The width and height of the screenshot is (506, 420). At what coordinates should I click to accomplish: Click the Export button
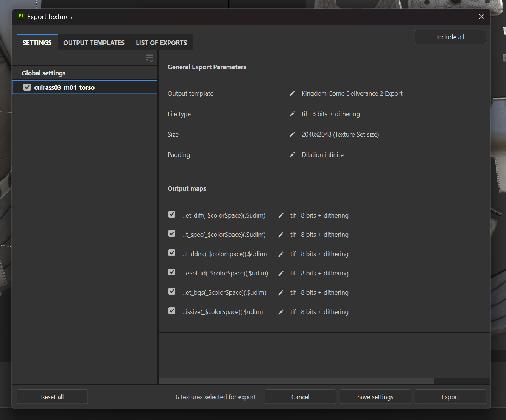(x=450, y=397)
